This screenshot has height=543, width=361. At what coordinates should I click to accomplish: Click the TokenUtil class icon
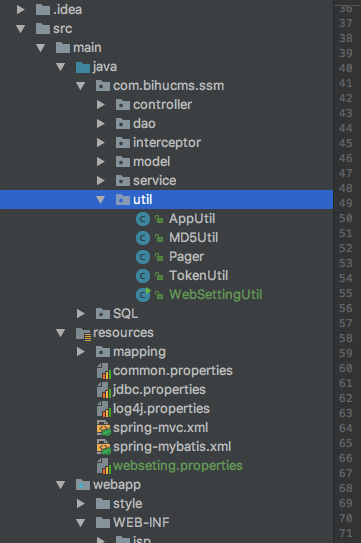[143, 276]
